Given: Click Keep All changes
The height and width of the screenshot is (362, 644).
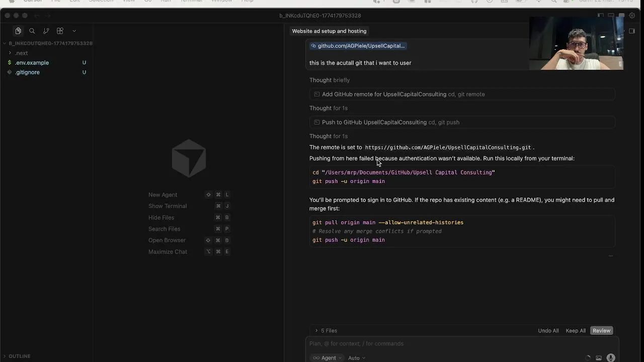Looking at the screenshot, I should point(576,331).
